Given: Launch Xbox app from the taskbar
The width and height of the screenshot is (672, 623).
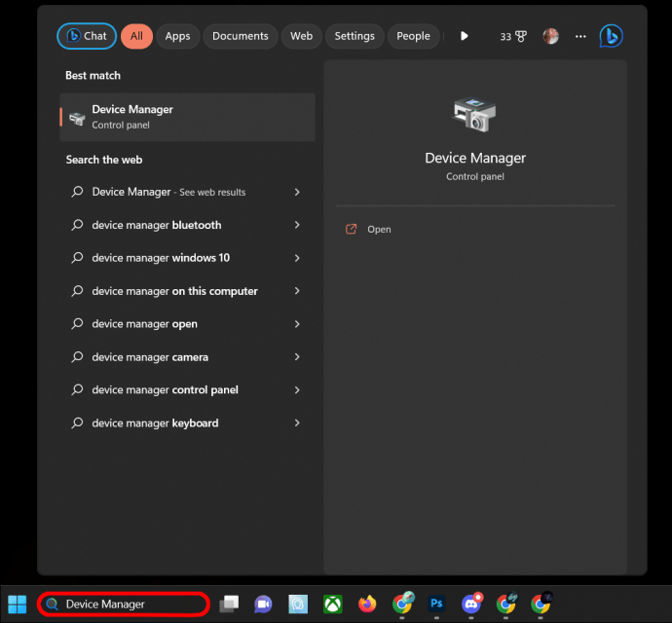Looking at the screenshot, I should [332, 605].
